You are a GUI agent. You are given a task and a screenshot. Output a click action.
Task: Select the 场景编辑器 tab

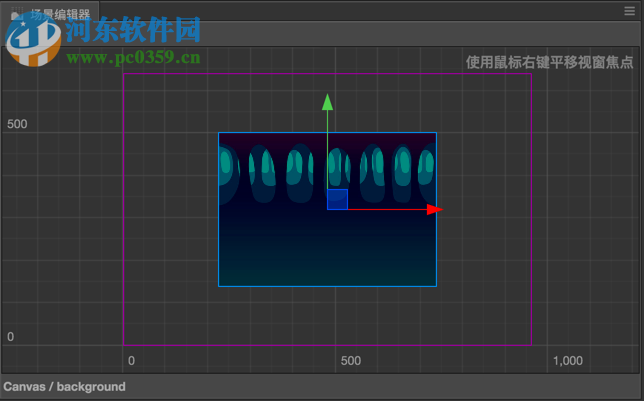(x=51, y=12)
